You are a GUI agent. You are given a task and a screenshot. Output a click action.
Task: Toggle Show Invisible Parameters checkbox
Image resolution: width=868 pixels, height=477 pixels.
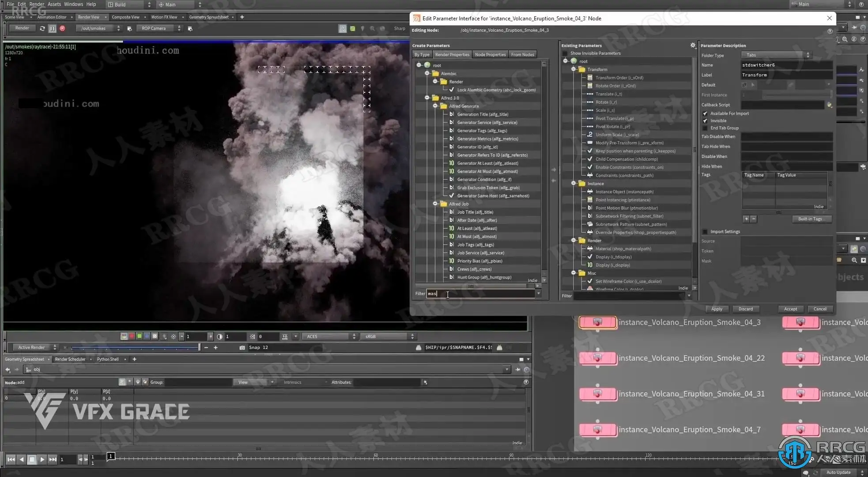pyautogui.click(x=565, y=53)
